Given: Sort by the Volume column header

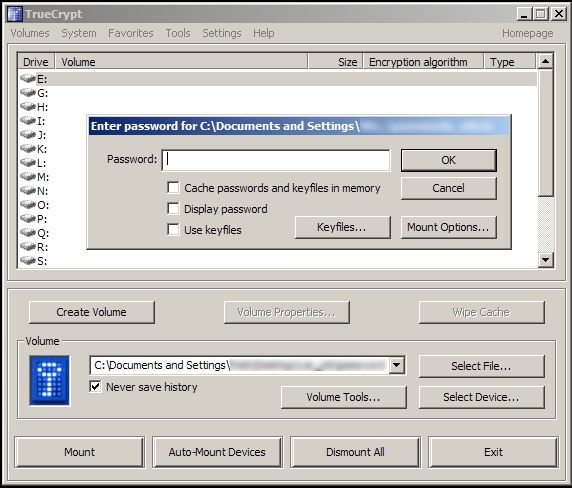Looking at the screenshot, I should click(181, 62).
